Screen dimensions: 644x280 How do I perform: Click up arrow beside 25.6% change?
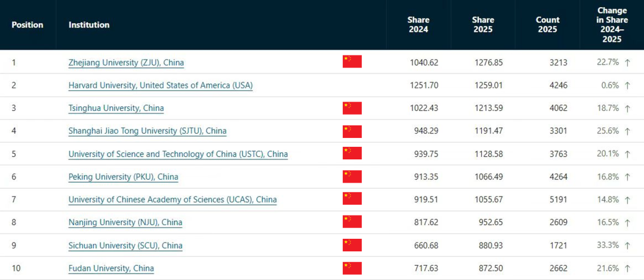pyautogui.click(x=627, y=131)
